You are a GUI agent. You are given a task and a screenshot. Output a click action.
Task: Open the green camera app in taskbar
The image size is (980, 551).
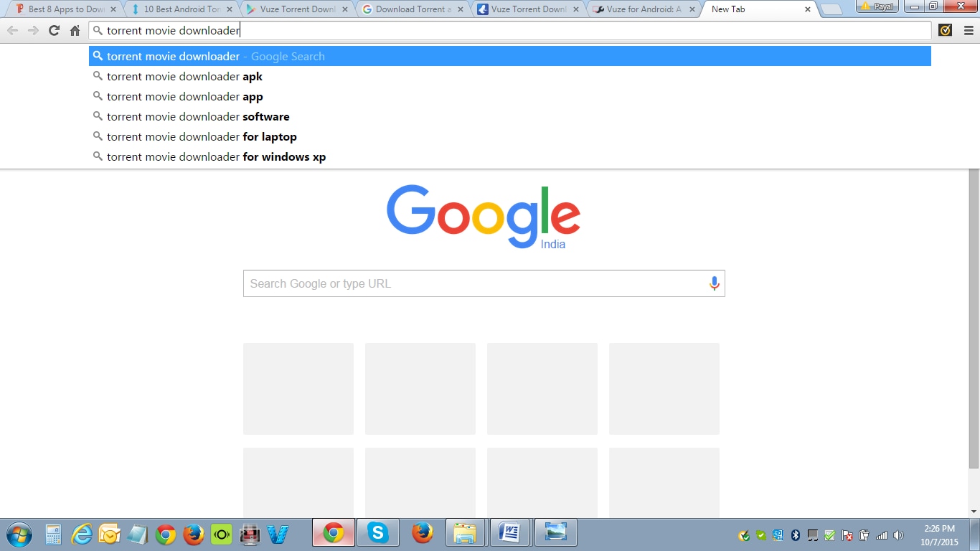[x=221, y=534]
